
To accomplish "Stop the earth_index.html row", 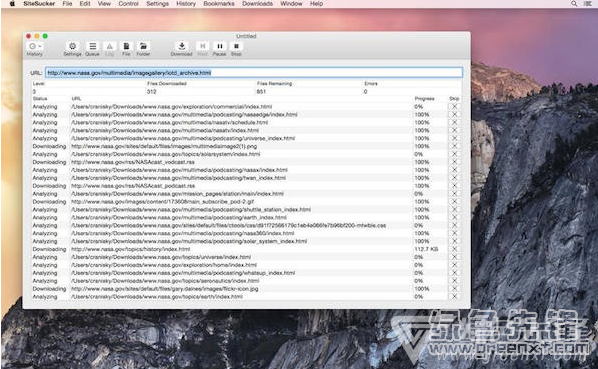I will coord(454,217).
